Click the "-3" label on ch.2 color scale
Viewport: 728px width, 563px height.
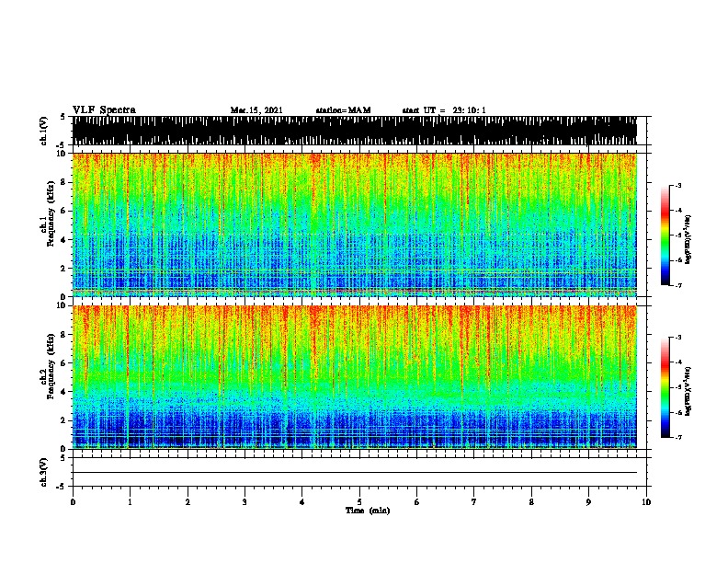(x=678, y=338)
